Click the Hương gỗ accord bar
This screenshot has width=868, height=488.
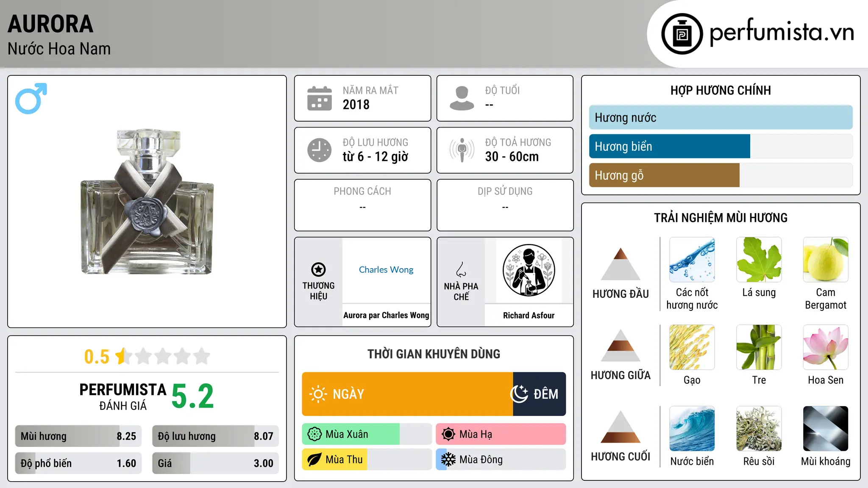(x=721, y=175)
